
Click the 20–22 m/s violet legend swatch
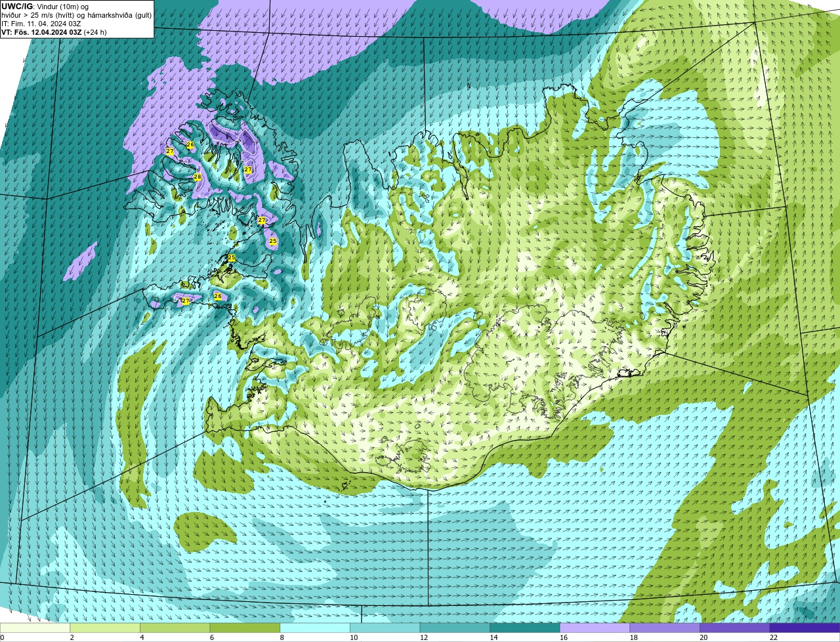pyautogui.click(x=735, y=628)
